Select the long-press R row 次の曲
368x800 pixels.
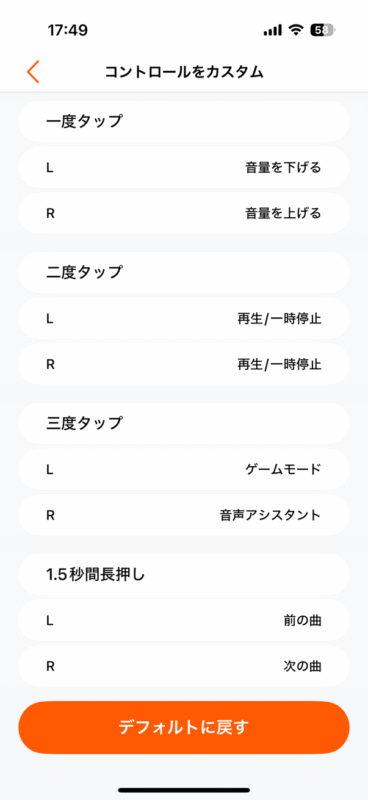coord(184,666)
